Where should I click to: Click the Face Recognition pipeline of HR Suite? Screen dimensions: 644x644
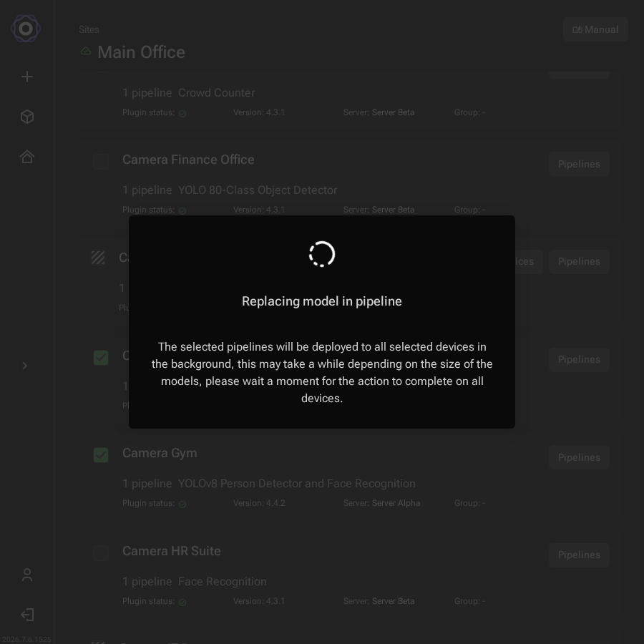(x=223, y=582)
